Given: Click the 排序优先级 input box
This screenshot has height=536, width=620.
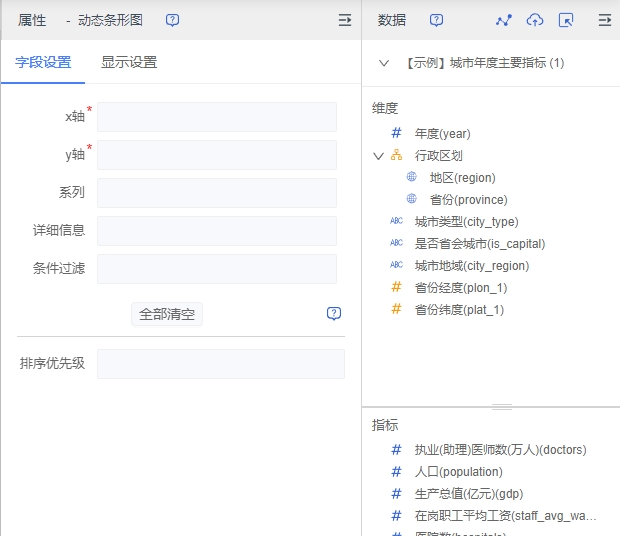Looking at the screenshot, I should [x=220, y=364].
